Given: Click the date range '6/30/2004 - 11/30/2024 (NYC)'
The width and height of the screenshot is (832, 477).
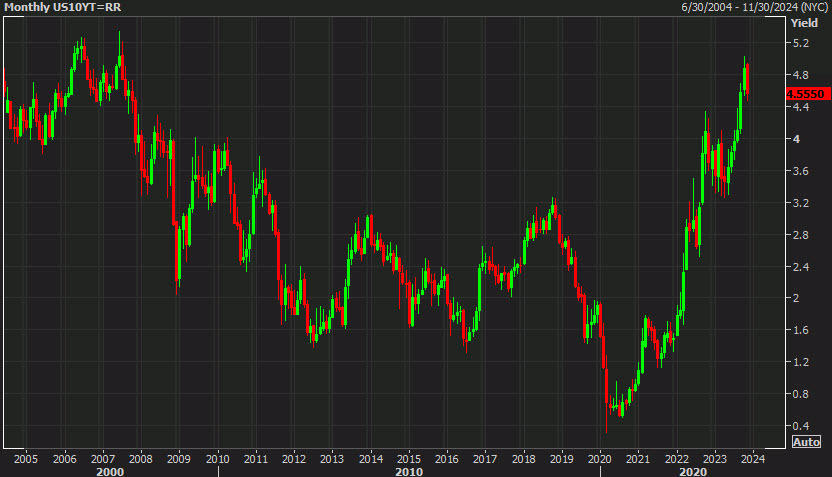Looking at the screenshot, I should click(x=755, y=7).
